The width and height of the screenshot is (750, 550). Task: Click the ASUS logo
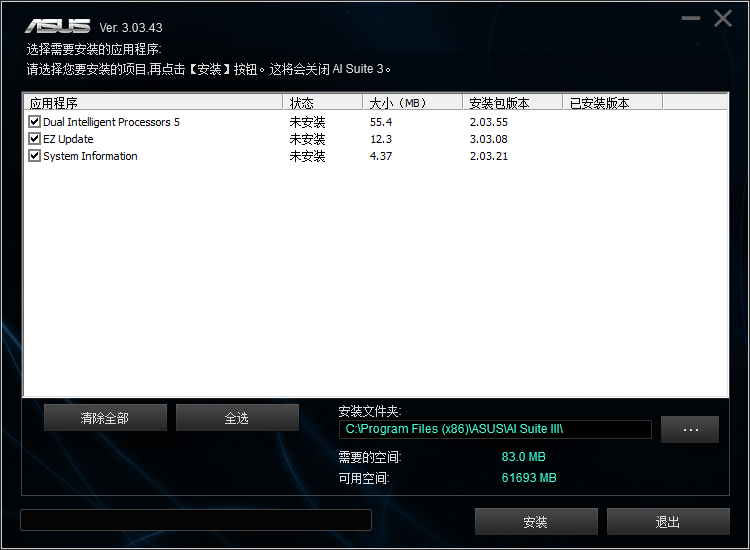[x=58, y=26]
